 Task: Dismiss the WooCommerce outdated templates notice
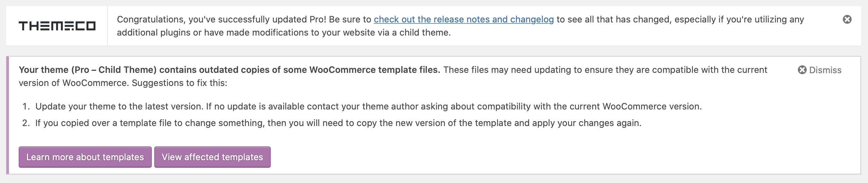point(820,70)
